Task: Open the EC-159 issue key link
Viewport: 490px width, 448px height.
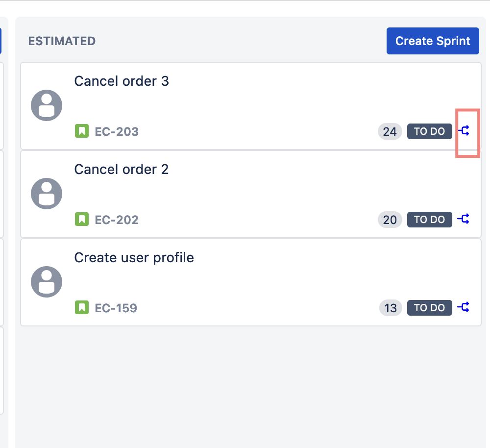Action: tap(116, 308)
